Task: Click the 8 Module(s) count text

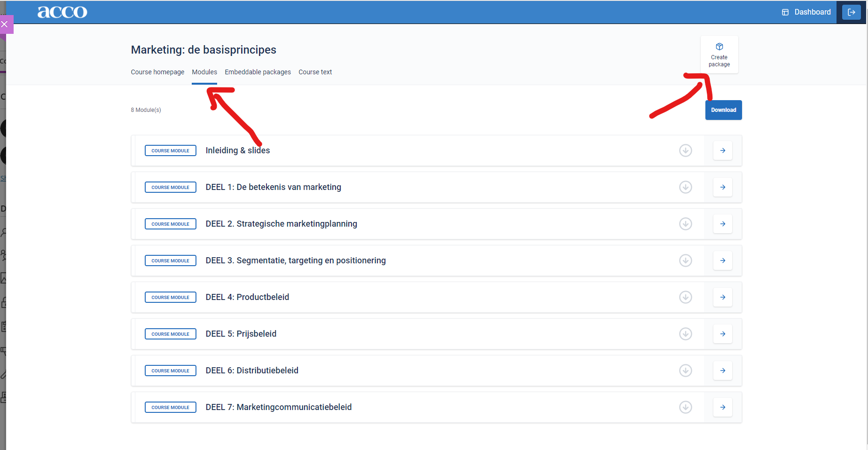Action: (146, 110)
